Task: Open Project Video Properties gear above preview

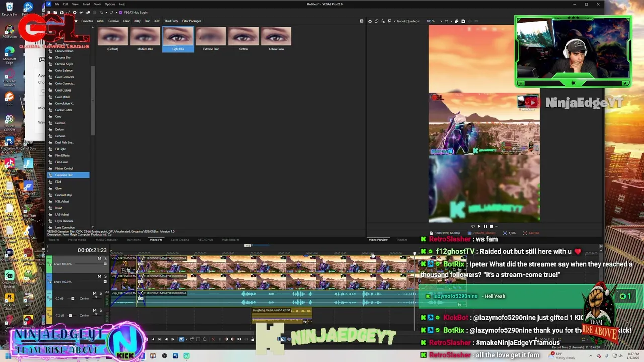Action: coord(370,21)
